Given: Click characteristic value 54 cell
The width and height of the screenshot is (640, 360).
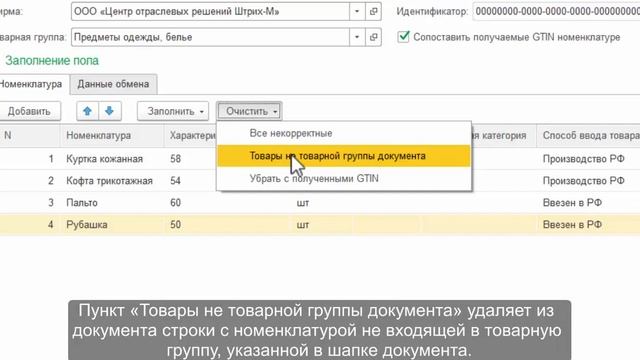Looking at the screenshot, I should (176, 181).
